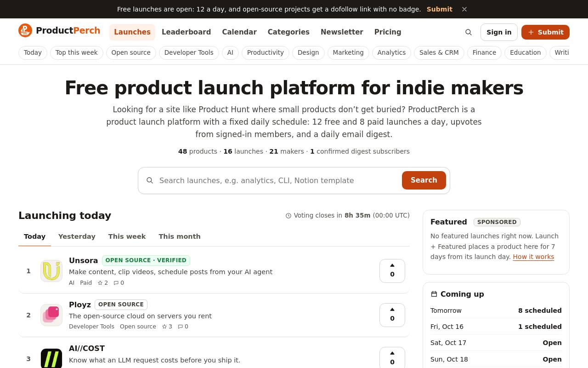
Task: Click the comment count on Ployz
Action: click(x=183, y=327)
